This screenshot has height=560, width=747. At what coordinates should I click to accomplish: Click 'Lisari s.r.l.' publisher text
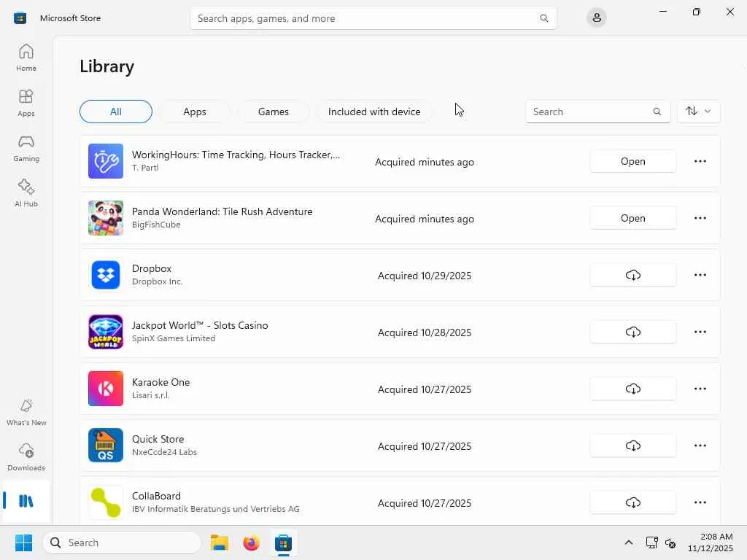[x=150, y=395]
